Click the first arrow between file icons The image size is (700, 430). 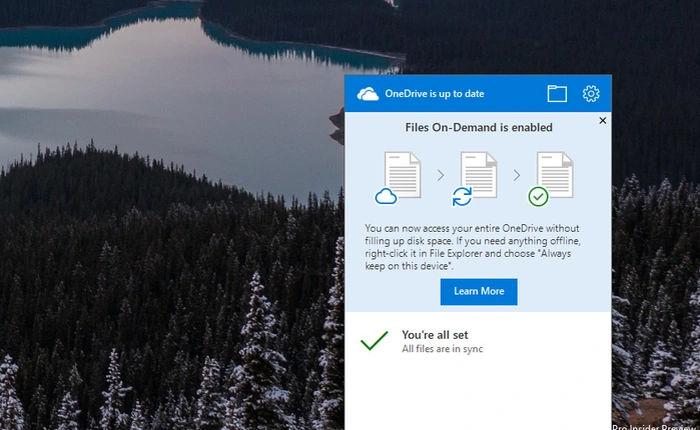pos(441,175)
